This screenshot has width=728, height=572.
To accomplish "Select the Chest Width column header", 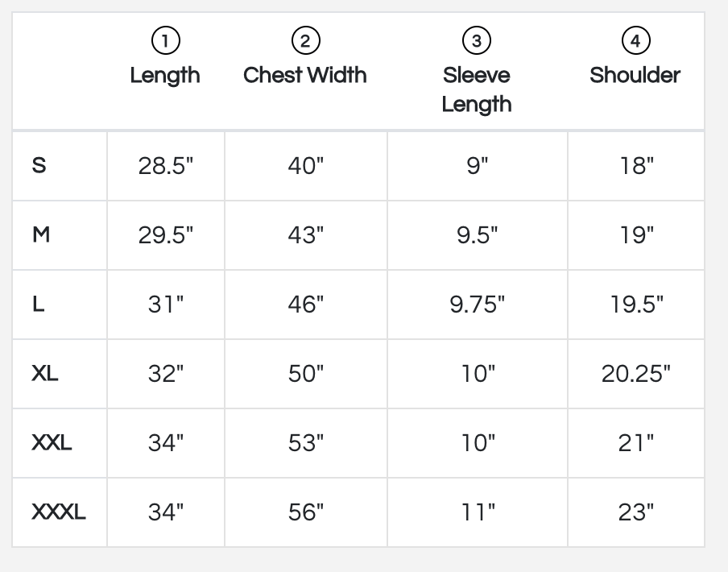I will [x=305, y=75].
